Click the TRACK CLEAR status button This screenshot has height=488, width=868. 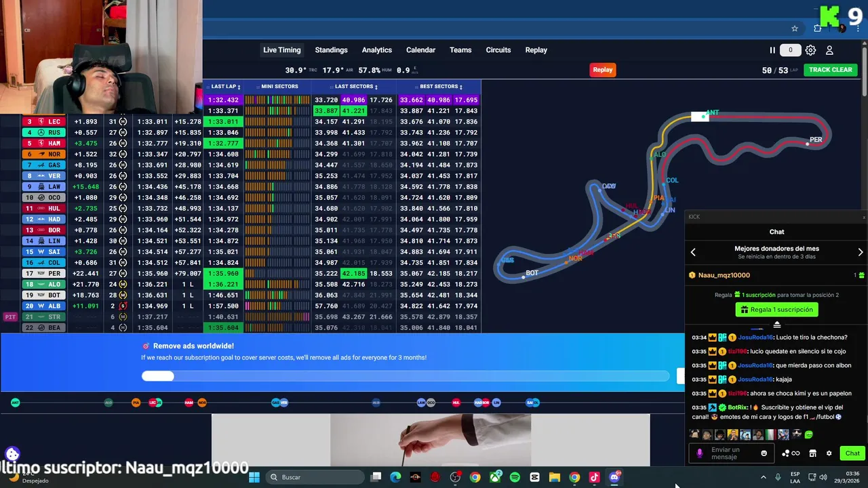[x=830, y=70]
